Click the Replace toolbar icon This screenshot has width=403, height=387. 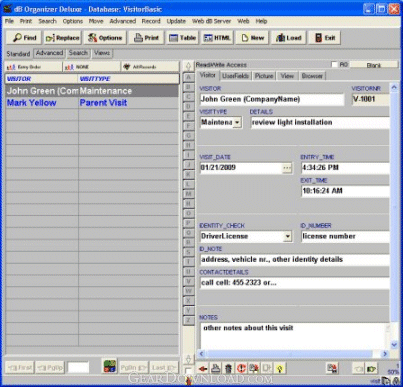point(63,38)
